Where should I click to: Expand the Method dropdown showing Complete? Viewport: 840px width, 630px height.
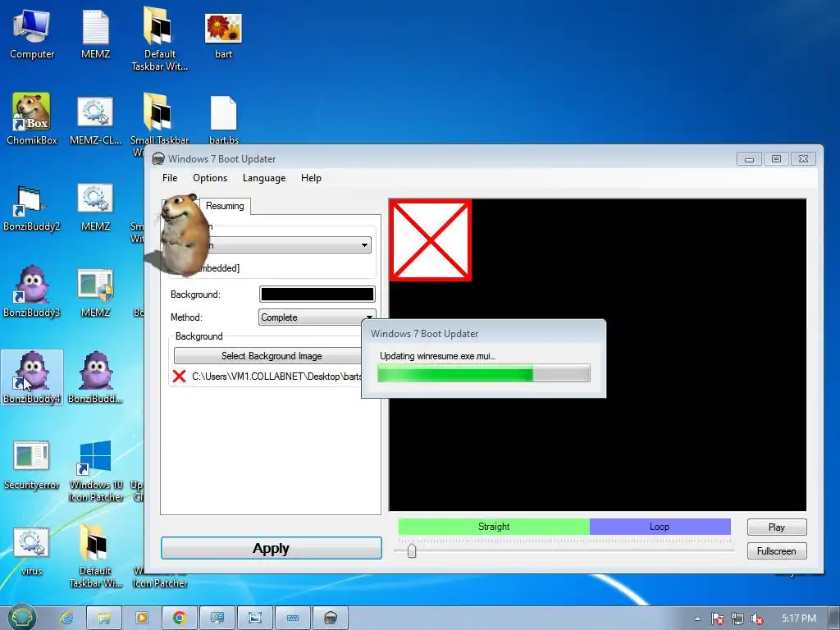(x=317, y=317)
